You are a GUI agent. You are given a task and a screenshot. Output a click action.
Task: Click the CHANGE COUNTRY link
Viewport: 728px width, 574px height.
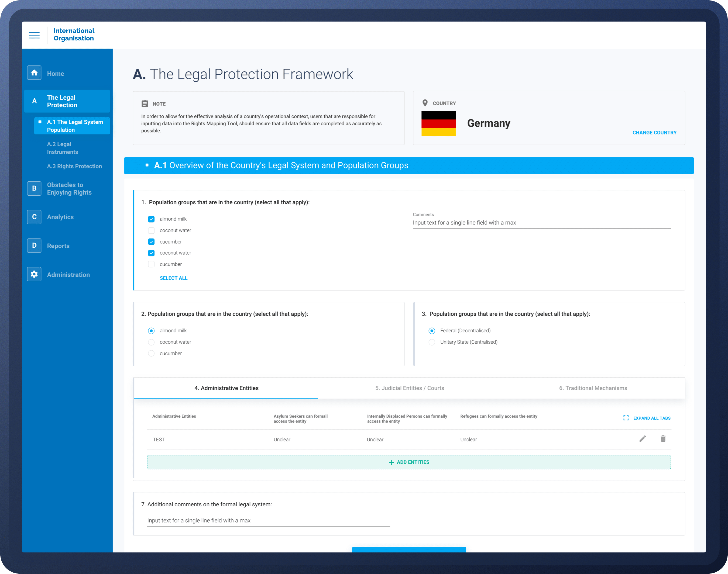654,132
